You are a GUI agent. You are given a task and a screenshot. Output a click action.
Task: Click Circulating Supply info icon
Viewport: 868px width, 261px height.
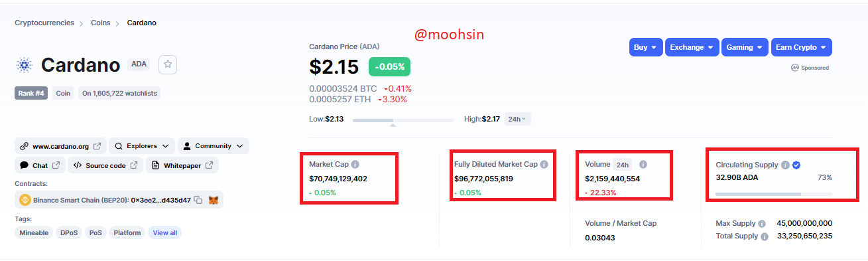785,165
